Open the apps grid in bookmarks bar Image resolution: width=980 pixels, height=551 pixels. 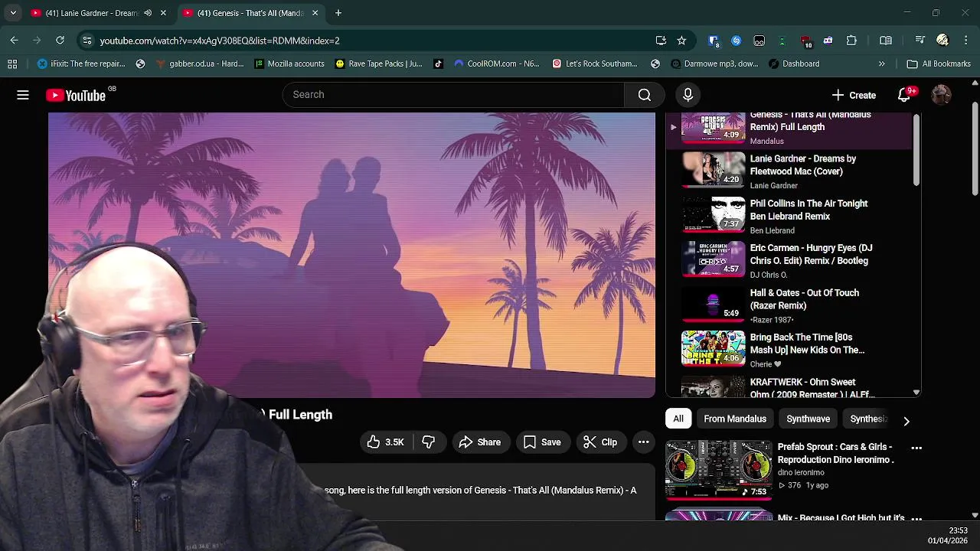(x=12, y=64)
